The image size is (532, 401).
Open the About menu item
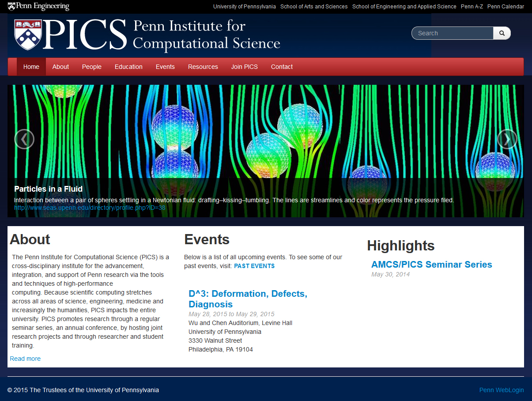(x=60, y=67)
